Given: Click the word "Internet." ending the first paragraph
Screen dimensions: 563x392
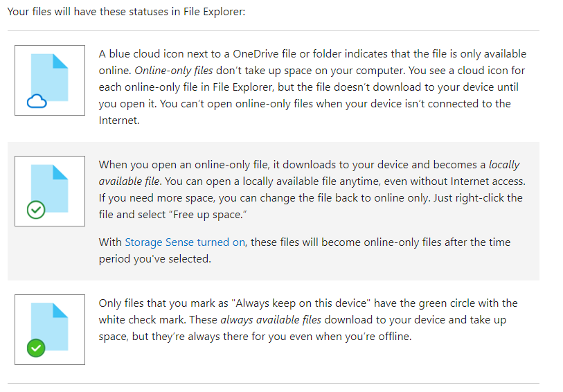Looking at the screenshot, I should (x=119, y=121).
